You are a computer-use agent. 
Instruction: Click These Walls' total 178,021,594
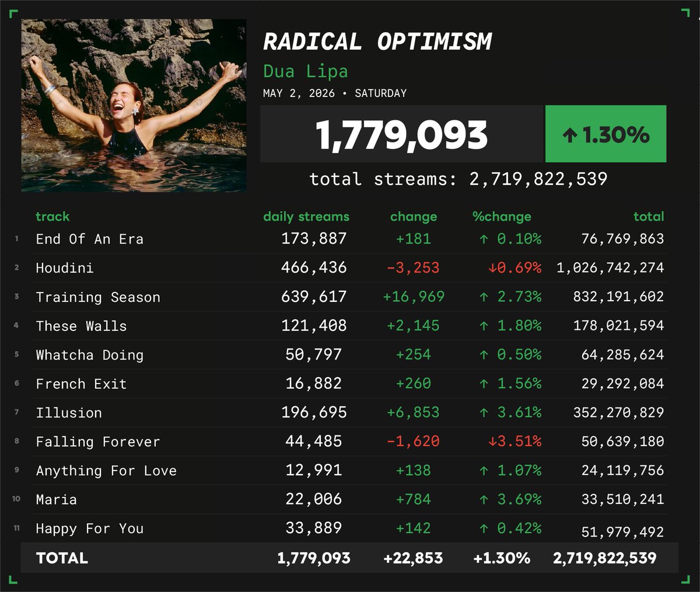618,326
